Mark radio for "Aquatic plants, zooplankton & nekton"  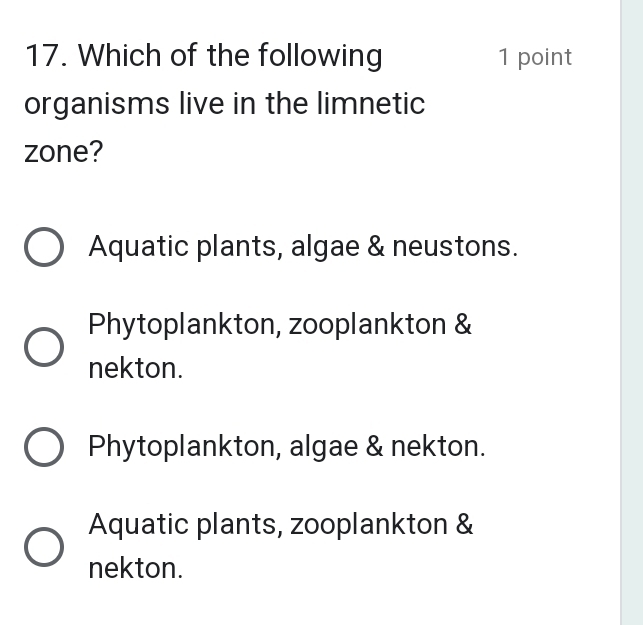tap(44, 547)
